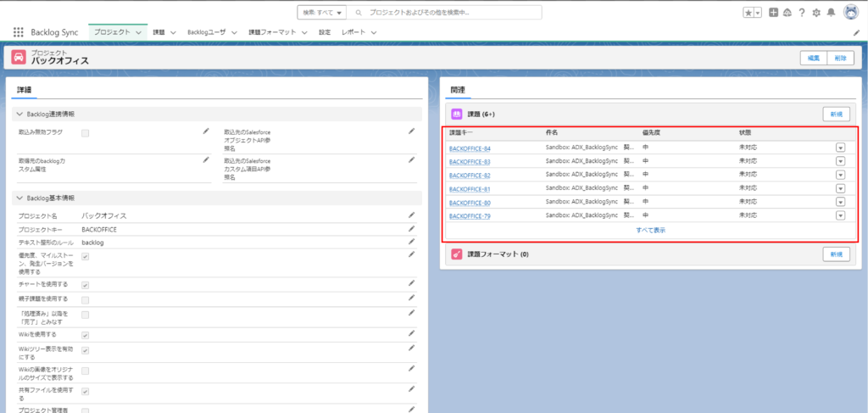868x413 pixels.
Task: Open row actions for BACKOFFICE-84
Action: pos(840,148)
